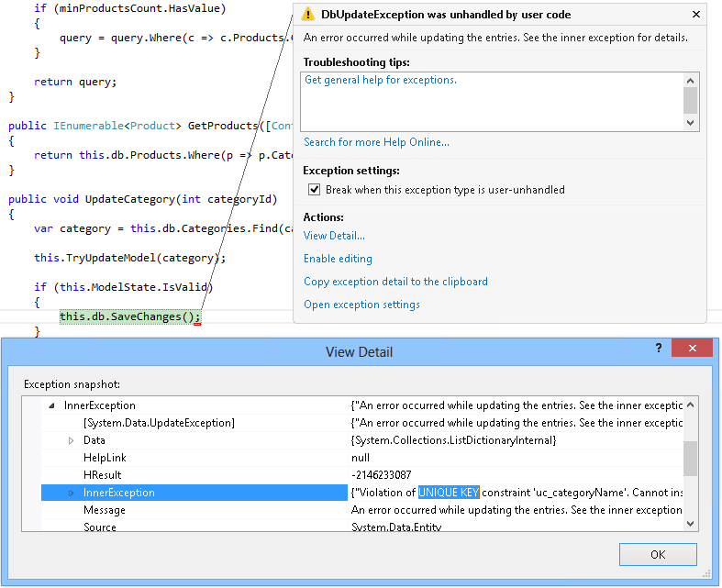Expand the Data property row
This screenshot has height=588, width=722.
[x=72, y=441]
